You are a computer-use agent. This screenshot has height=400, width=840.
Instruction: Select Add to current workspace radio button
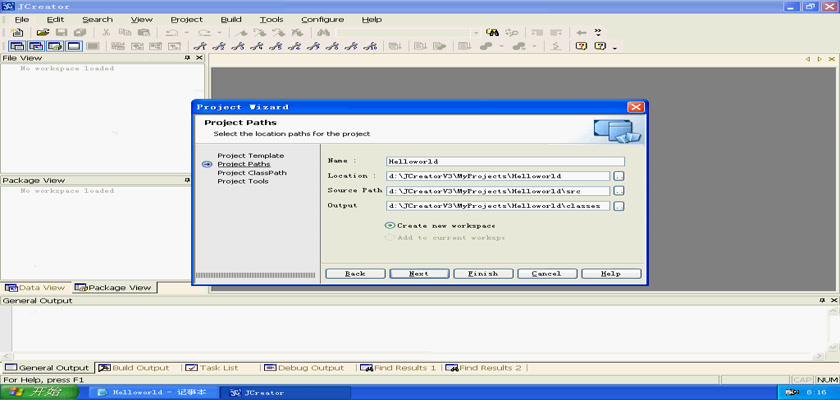click(x=390, y=237)
